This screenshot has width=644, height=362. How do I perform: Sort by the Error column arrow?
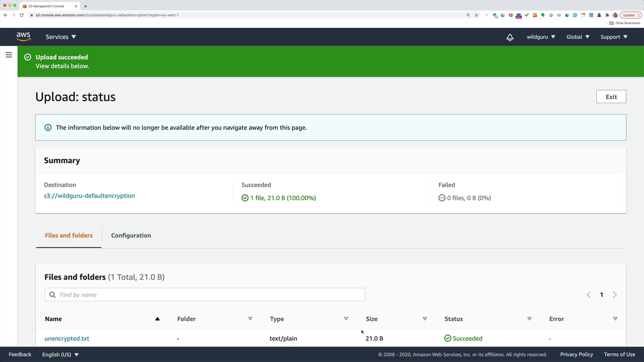(x=615, y=319)
